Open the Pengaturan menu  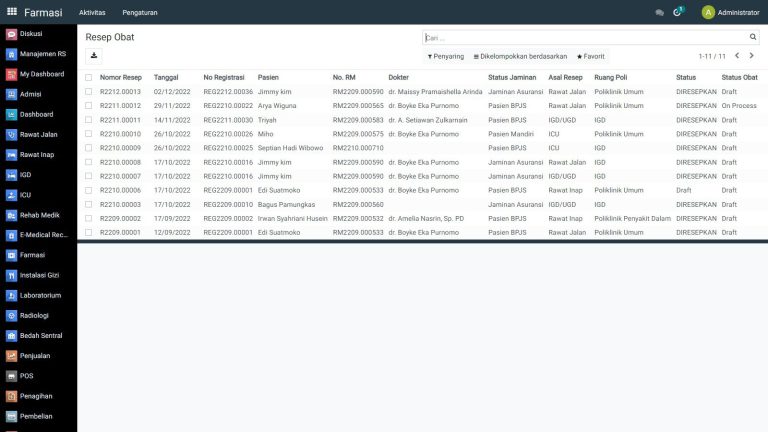pos(140,13)
